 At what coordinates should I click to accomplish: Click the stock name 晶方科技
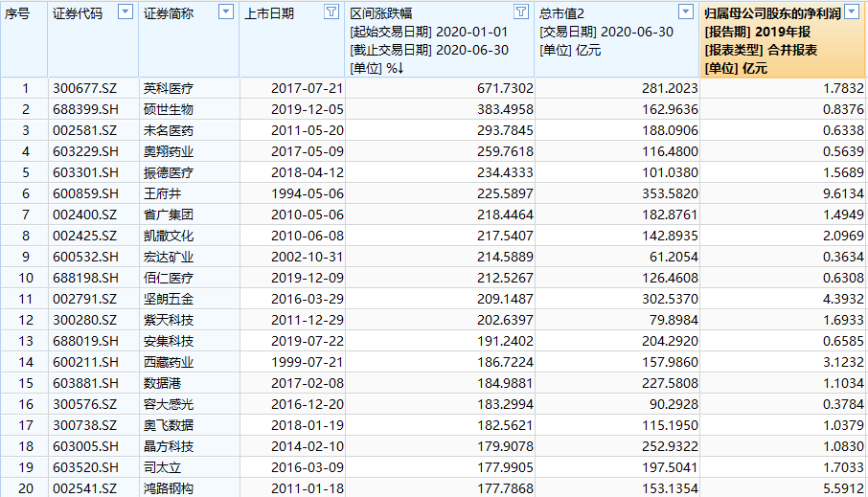pyautogui.click(x=169, y=446)
